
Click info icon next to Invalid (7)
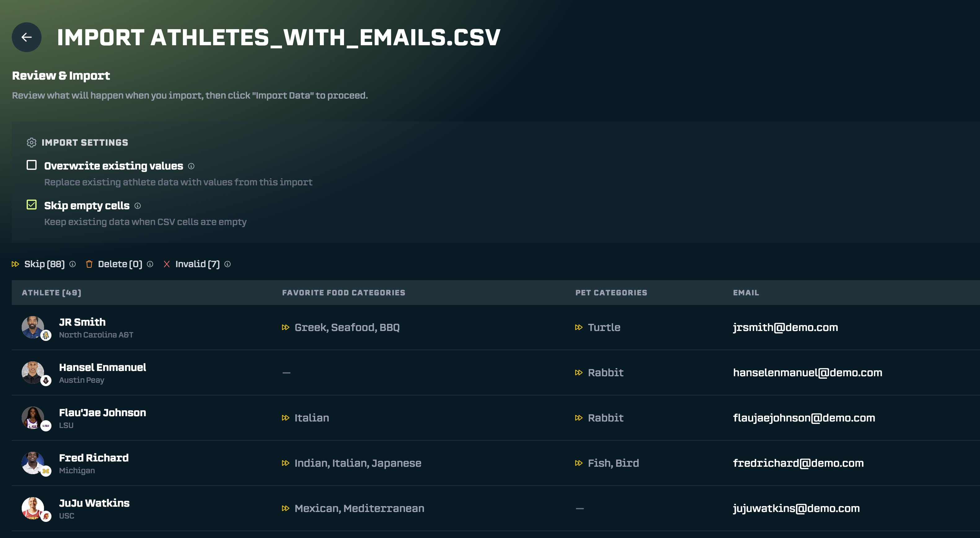pyautogui.click(x=227, y=264)
